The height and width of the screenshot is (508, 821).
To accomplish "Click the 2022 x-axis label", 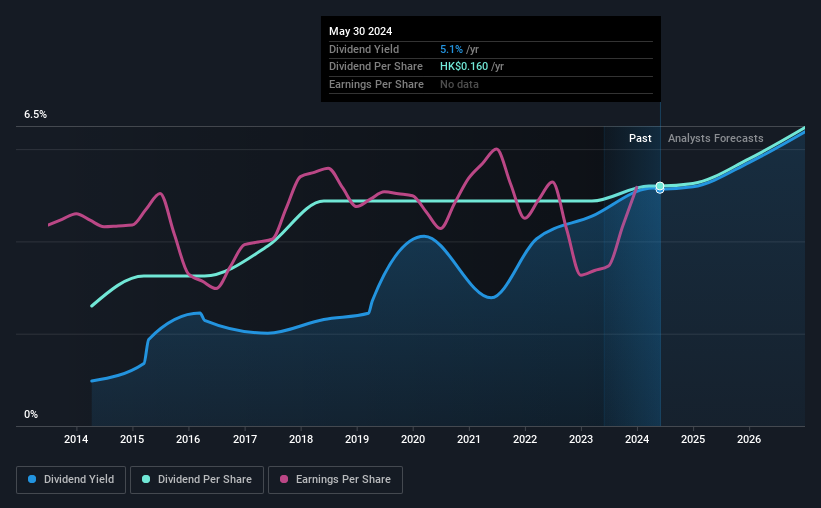I will click(525, 439).
